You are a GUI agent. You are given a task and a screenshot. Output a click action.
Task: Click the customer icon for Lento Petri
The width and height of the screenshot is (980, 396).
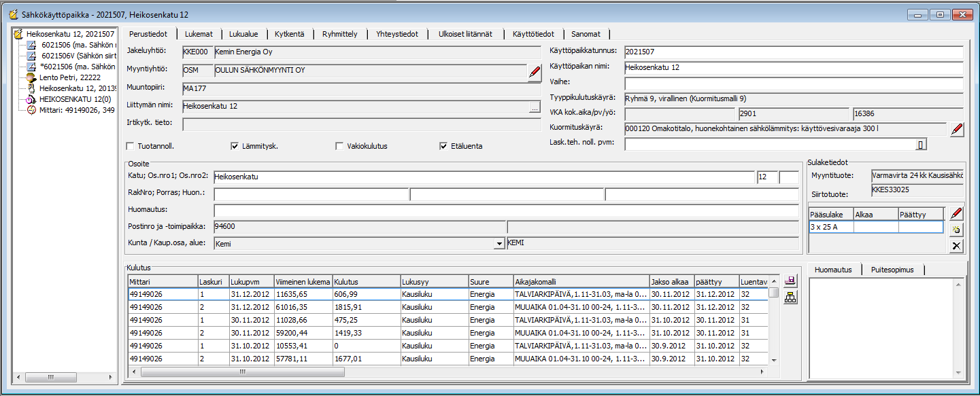click(x=31, y=77)
